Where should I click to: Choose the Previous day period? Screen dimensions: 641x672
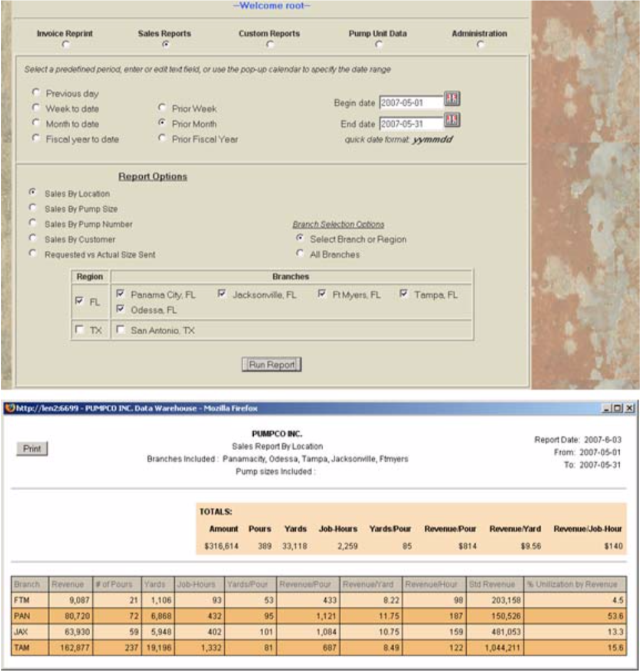36,92
